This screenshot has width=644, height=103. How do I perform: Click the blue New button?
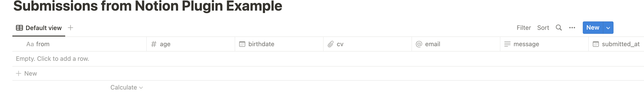[593, 28]
